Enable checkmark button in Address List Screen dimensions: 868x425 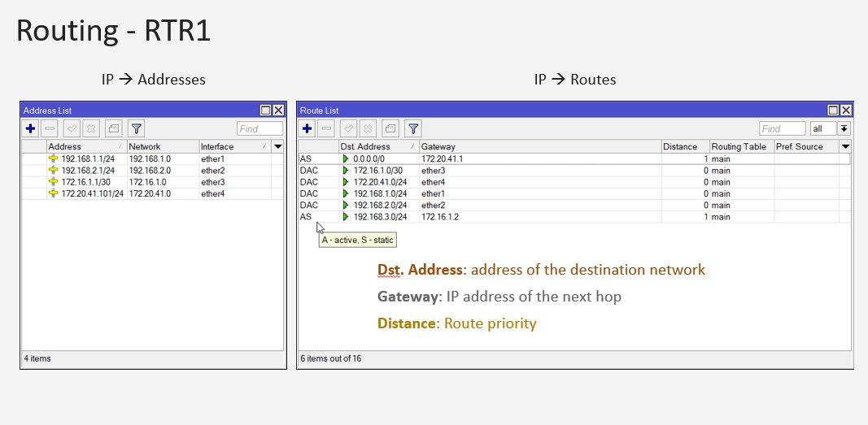[72, 128]
